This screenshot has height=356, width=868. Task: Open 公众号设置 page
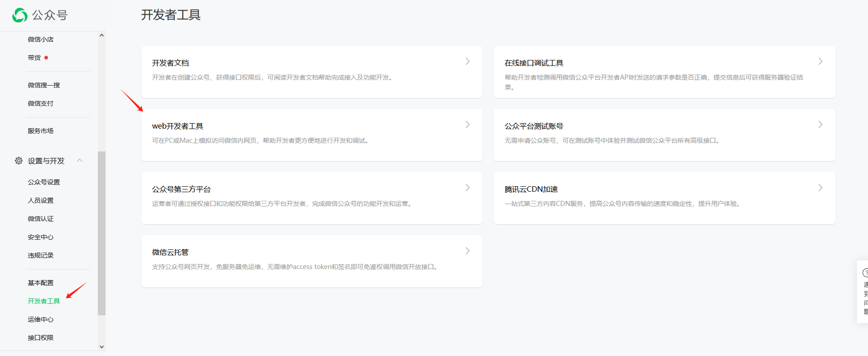44,182
